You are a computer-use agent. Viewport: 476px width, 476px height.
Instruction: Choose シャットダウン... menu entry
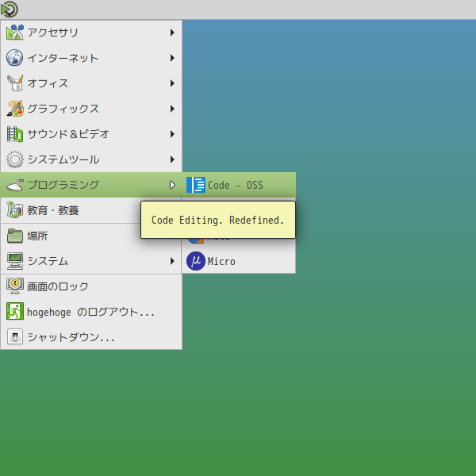91,337
